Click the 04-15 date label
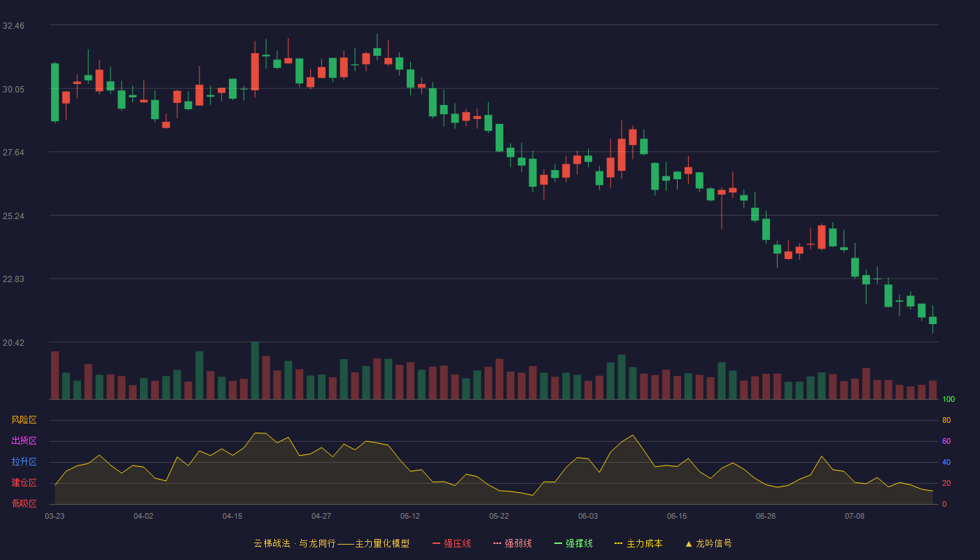Viewport: 980px width, 560px height. [232, 516]
